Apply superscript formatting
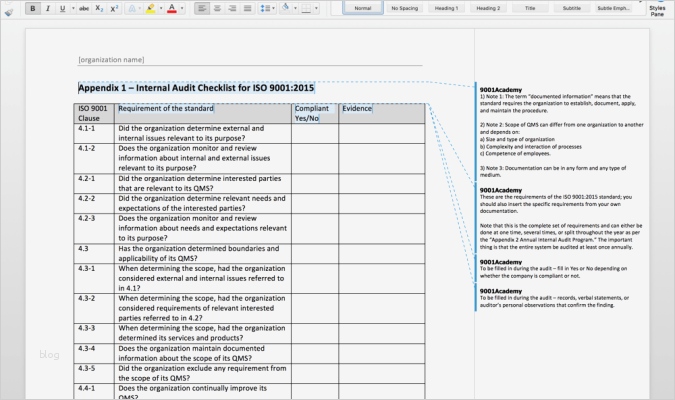The image size is (675, 400). pos(114,7)
